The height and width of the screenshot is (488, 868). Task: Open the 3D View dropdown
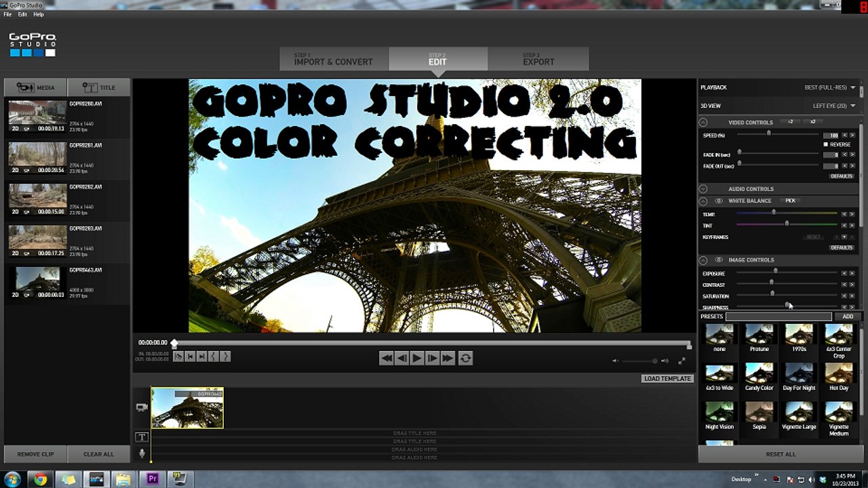[x=834, y=106]
